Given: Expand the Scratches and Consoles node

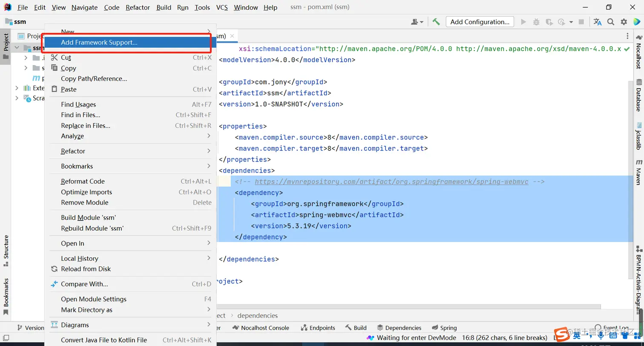Looking at the screenshot, I should pos(17,98).
